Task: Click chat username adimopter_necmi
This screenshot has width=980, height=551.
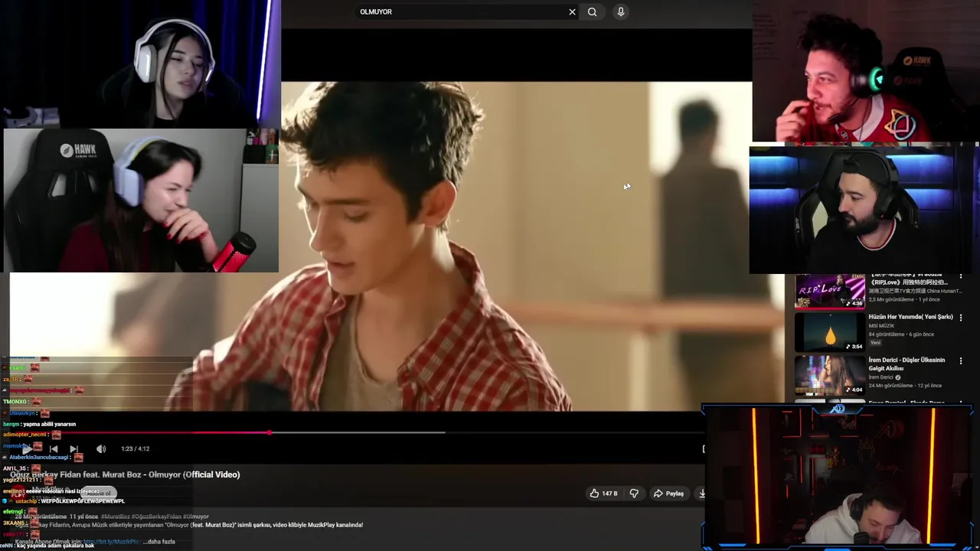Action: [x=24, y=435]
